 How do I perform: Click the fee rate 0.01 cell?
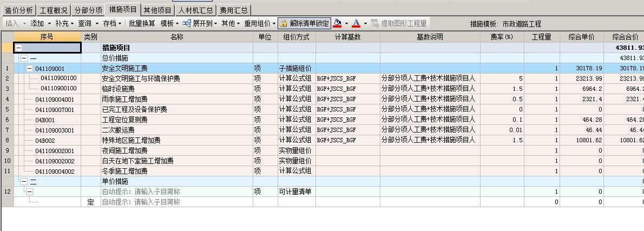point(502,130)
